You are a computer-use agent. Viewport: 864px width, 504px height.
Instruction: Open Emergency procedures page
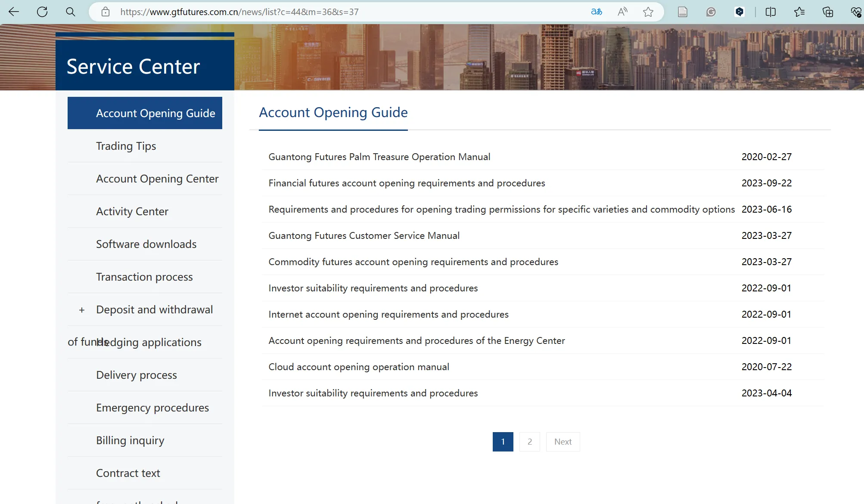152,408
